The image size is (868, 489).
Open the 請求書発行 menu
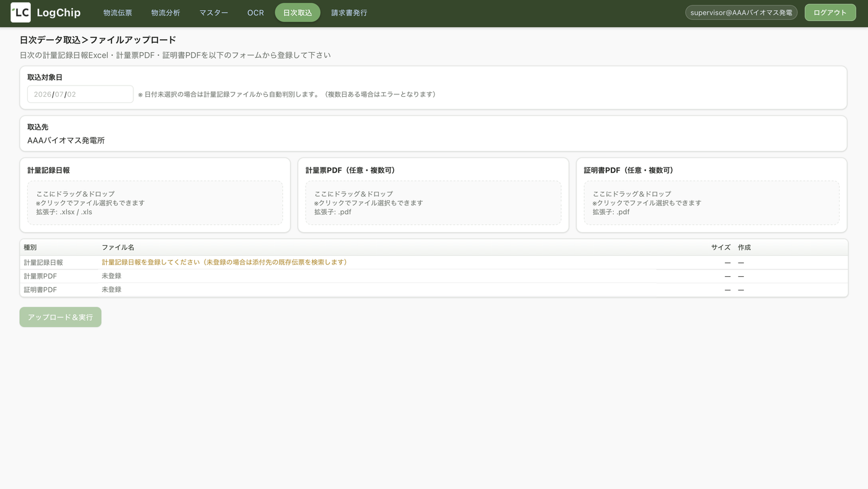click(x=349, y=12)
